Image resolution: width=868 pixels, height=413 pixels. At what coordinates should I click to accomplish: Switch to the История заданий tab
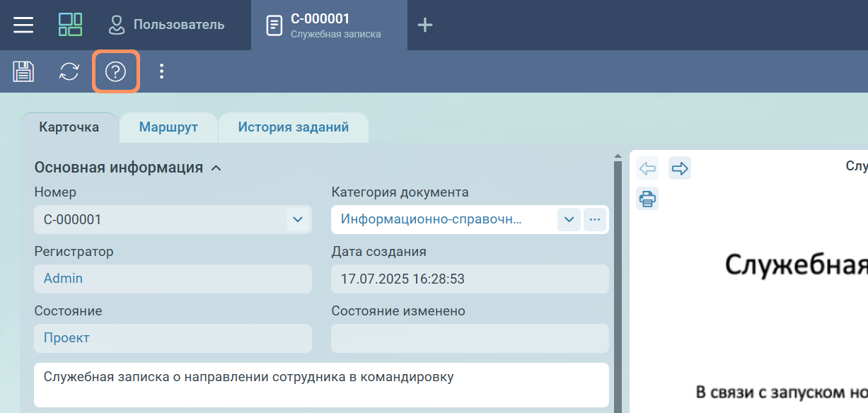point(293,128)
